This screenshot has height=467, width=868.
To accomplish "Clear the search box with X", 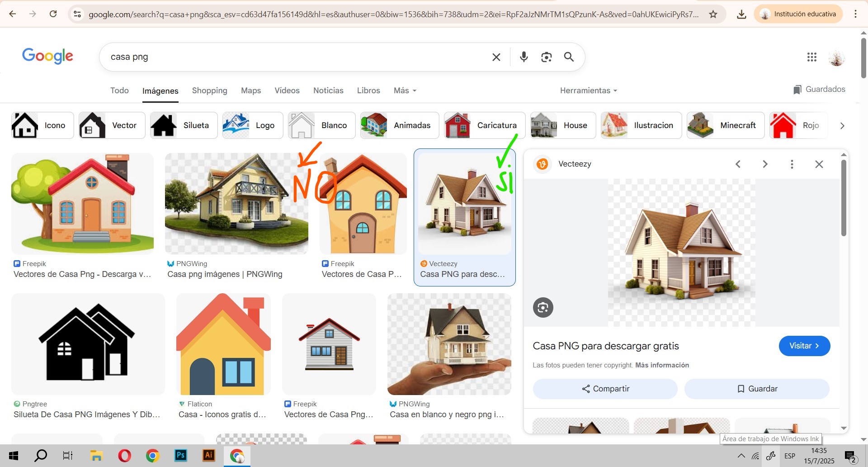I will (496, 57).
